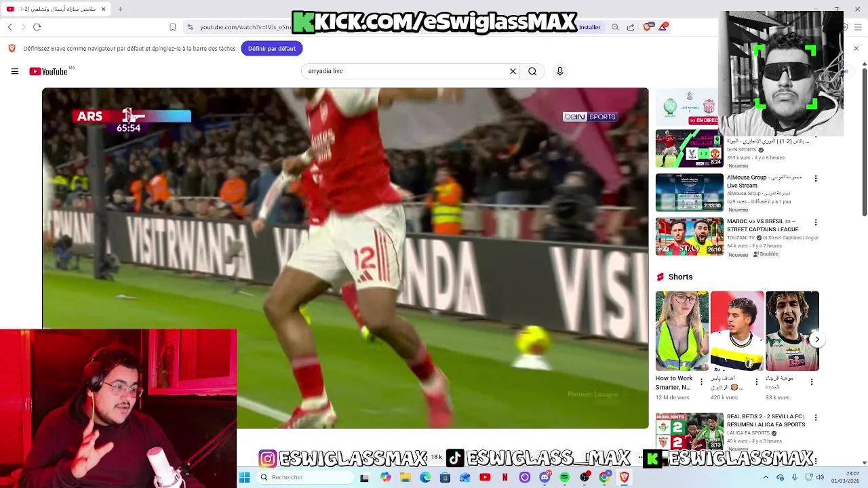Open Spotify from the taskbar

pos(565,477)
